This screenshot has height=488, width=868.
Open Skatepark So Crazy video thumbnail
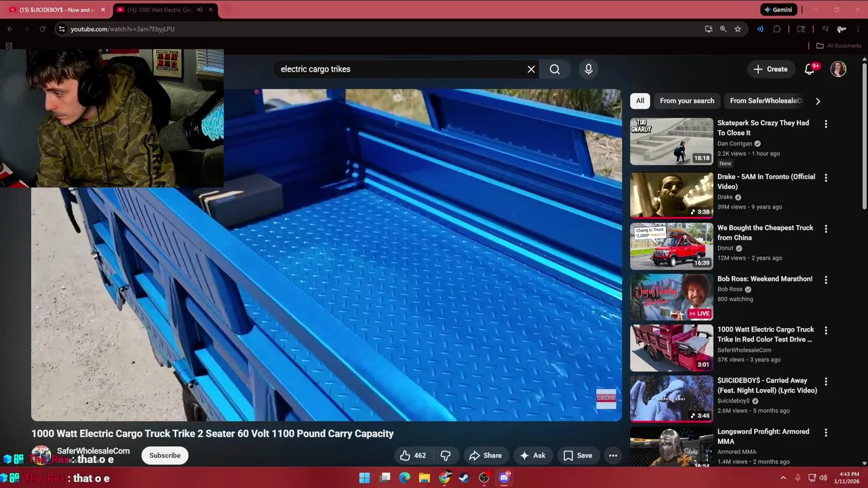[671, 142]
